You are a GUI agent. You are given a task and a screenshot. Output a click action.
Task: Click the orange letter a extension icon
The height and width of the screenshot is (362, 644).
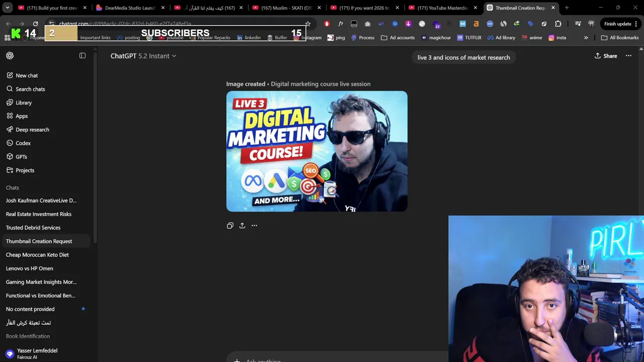pyautogui.click(x=476, y=24)
